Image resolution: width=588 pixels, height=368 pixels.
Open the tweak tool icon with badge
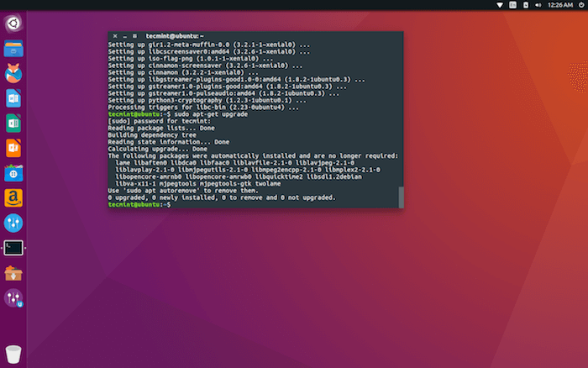click(x=13, y=298)
